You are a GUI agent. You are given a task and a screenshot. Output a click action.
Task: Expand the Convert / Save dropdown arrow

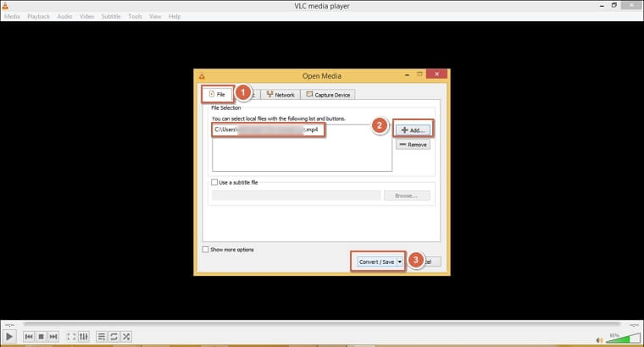pyautogui.click(x=400, y=262)
